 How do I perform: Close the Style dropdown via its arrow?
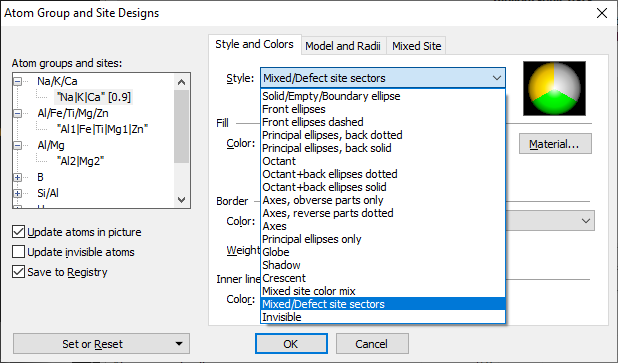click(497, 78)
